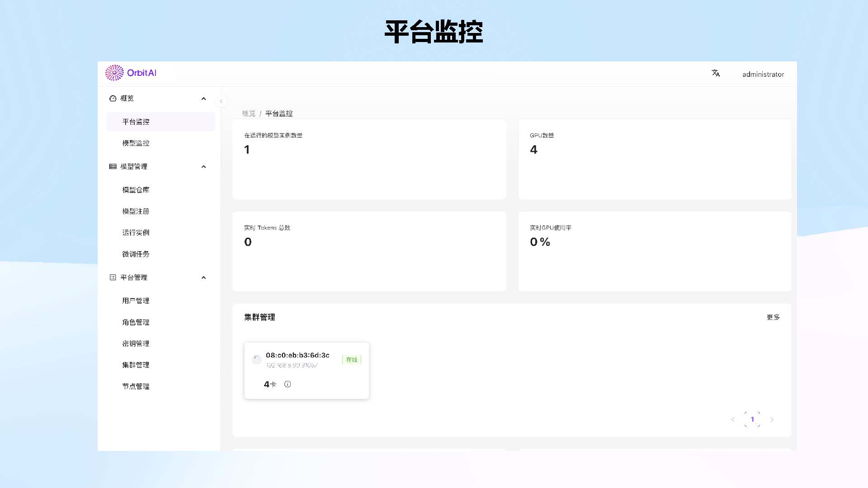This screenshot has width=868, height=488.
Task: Click the language translate icon
Action: [x=716, y=73]
